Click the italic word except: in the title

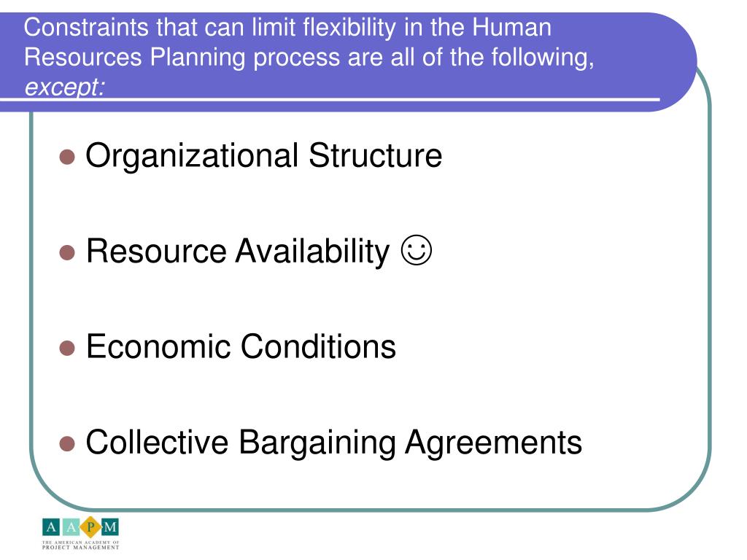click(x=64, y=87)
